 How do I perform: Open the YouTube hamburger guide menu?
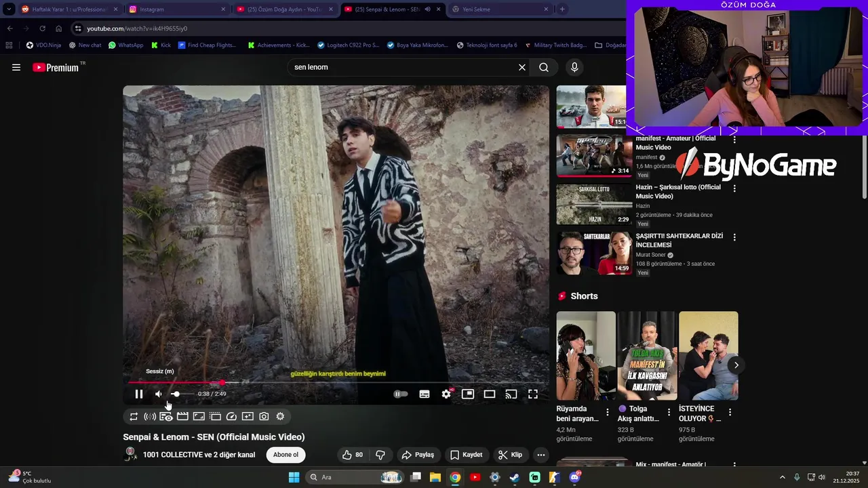[16, 67]
